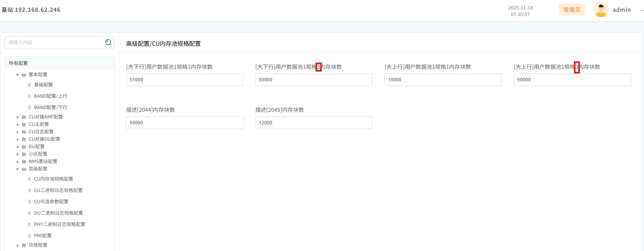Click the 基本配置 folder icon
Image resolution: width=644 pixels, height=251 pixels.
[x=24, y=75]
